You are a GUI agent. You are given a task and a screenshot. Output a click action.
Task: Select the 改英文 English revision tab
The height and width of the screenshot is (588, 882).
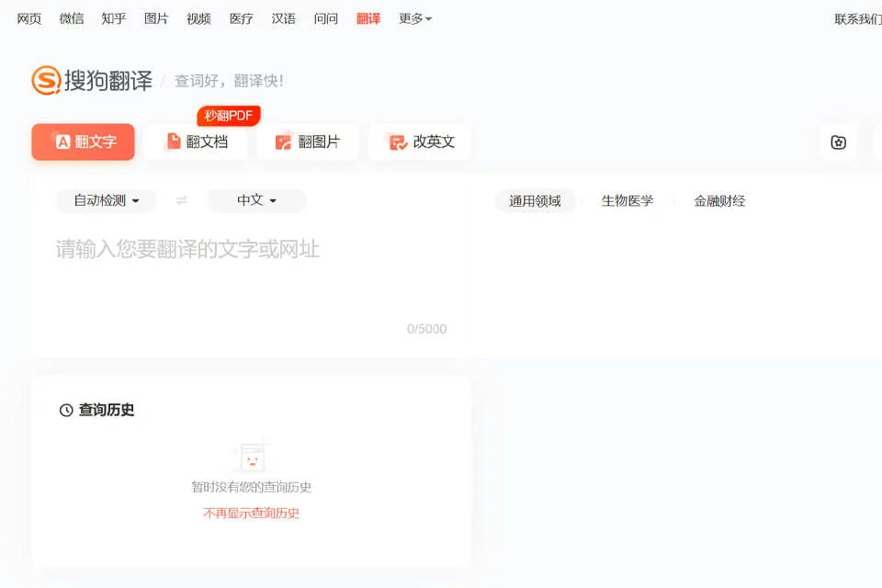(420, 141)
